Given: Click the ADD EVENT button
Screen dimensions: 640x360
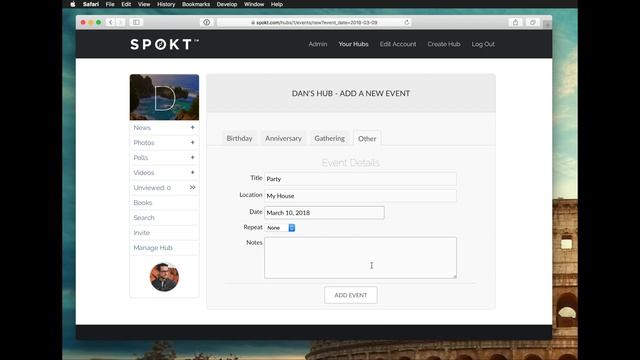Looking at the screenshot, I should (x=351, y=295).
